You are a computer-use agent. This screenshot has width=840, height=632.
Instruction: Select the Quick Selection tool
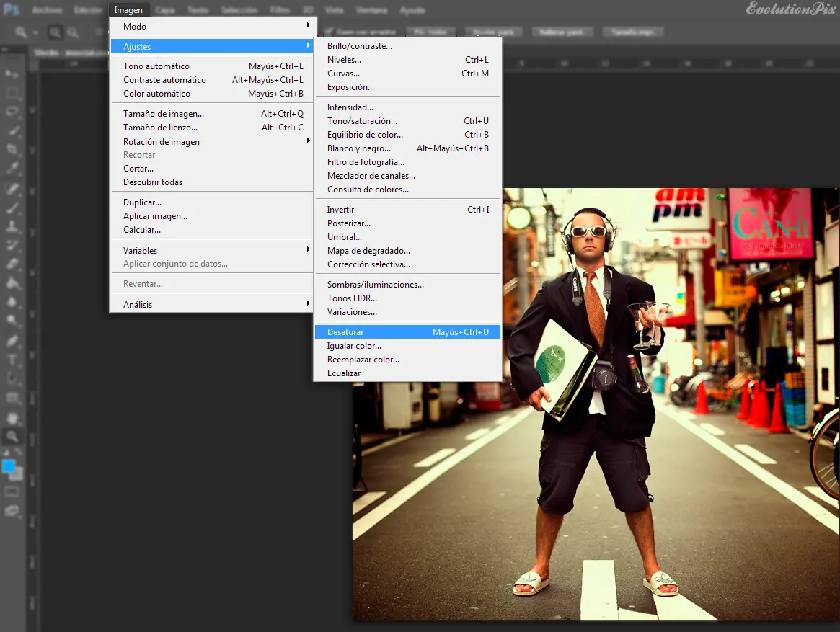point(12,130)
